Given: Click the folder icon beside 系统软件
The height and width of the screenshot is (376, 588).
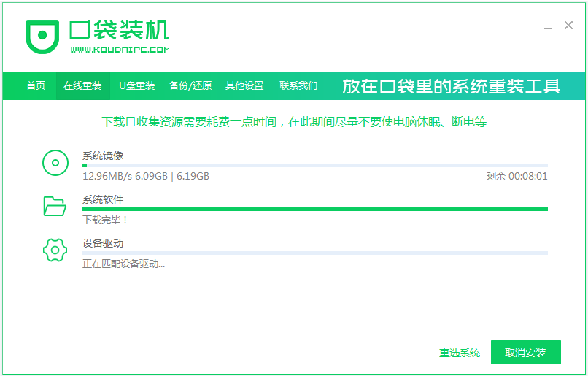Looking at the screenshot, I should (x=55, y=206).
